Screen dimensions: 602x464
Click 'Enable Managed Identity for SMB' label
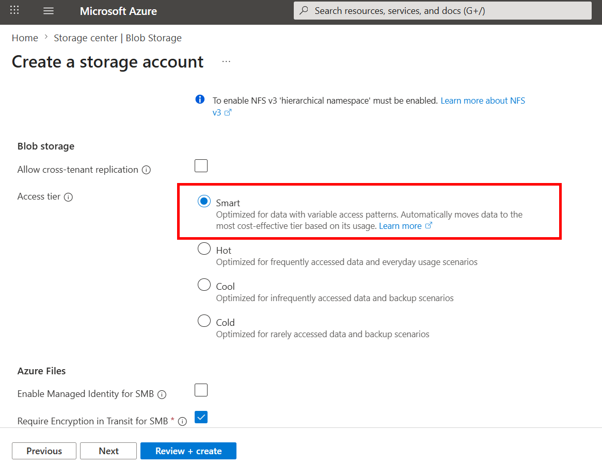pos(86,394)
